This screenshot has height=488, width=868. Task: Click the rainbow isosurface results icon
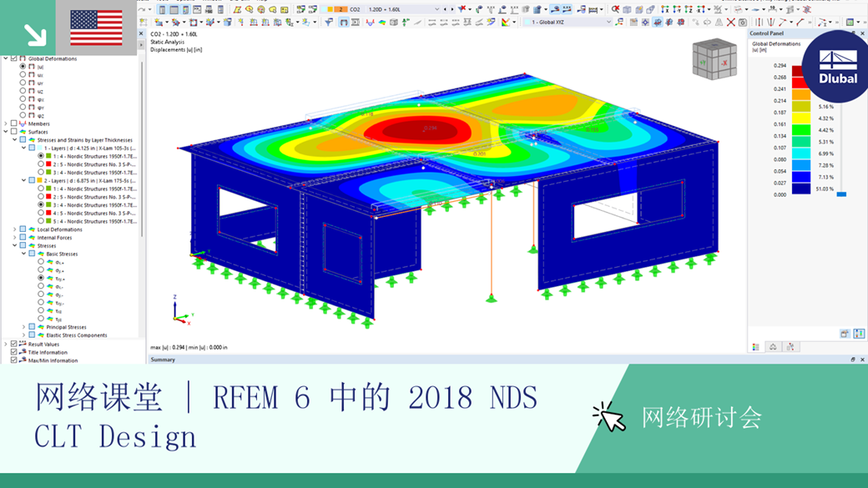pos(382,23)
